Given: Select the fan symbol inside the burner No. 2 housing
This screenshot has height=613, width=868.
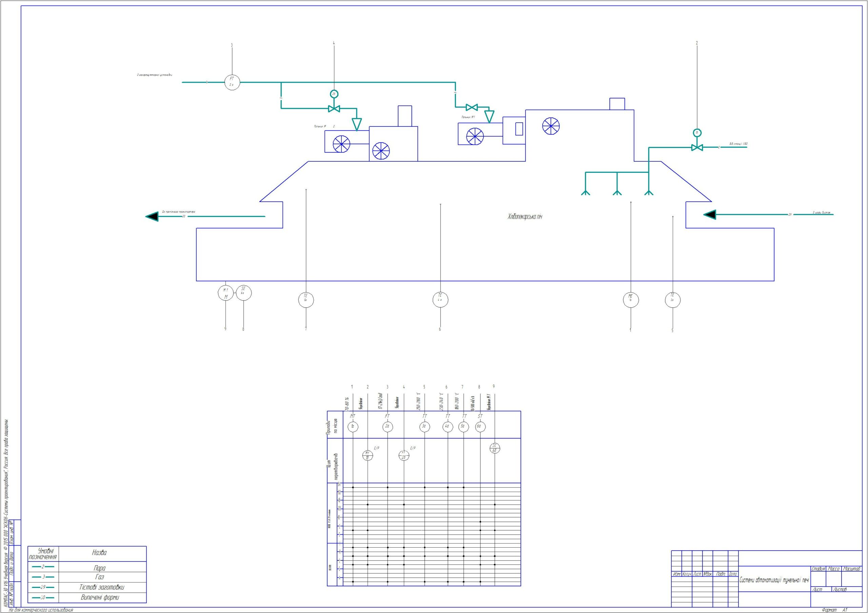Looking at the screenshot, I should (x=341, y=144).
